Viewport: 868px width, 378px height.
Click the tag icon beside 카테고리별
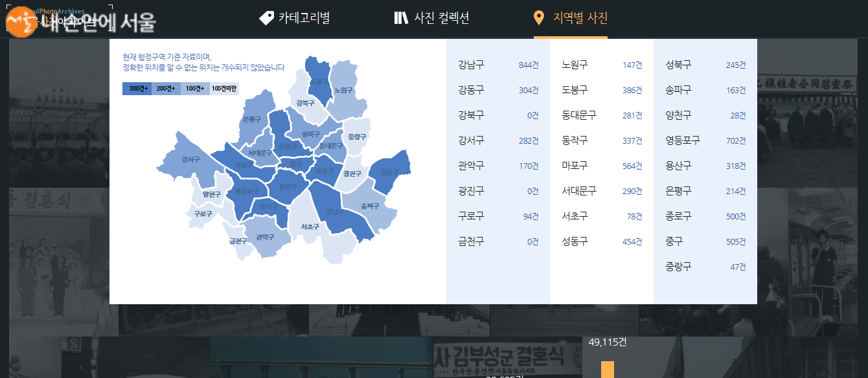click(266, 18)
